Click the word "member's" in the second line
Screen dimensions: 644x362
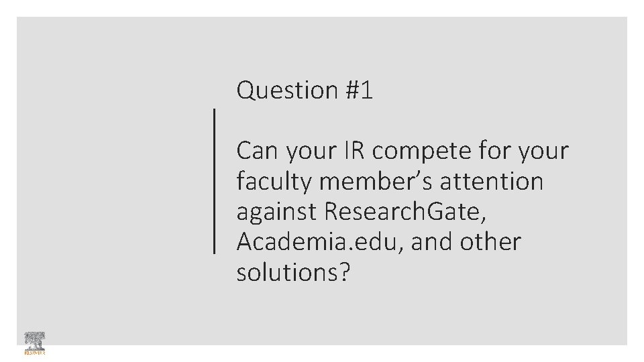[x=372, y=181]
